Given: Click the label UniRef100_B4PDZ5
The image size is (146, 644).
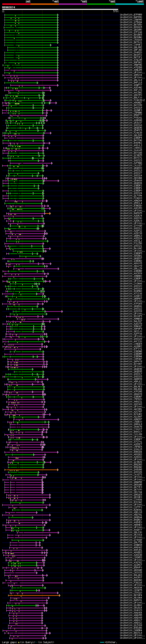Looking at the screenshot, I should (131, 213).
